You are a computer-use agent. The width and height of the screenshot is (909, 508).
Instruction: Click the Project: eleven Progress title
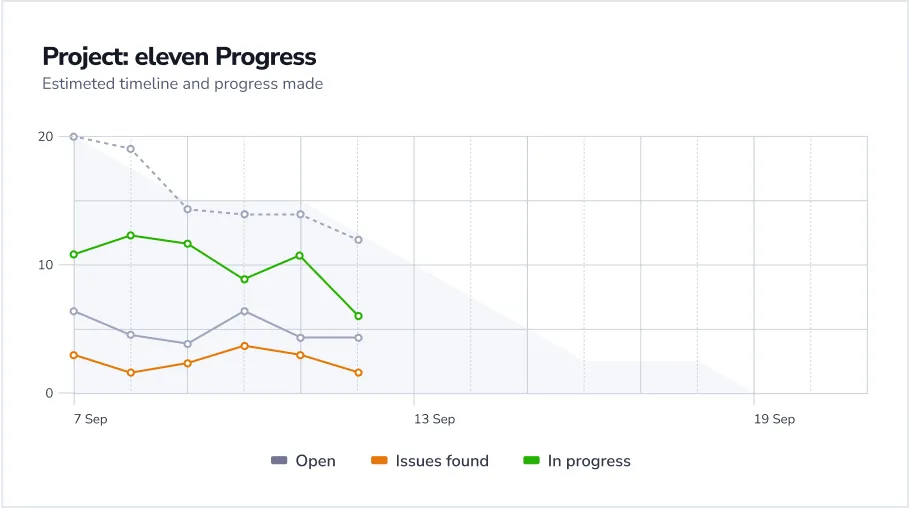[179, 57]
